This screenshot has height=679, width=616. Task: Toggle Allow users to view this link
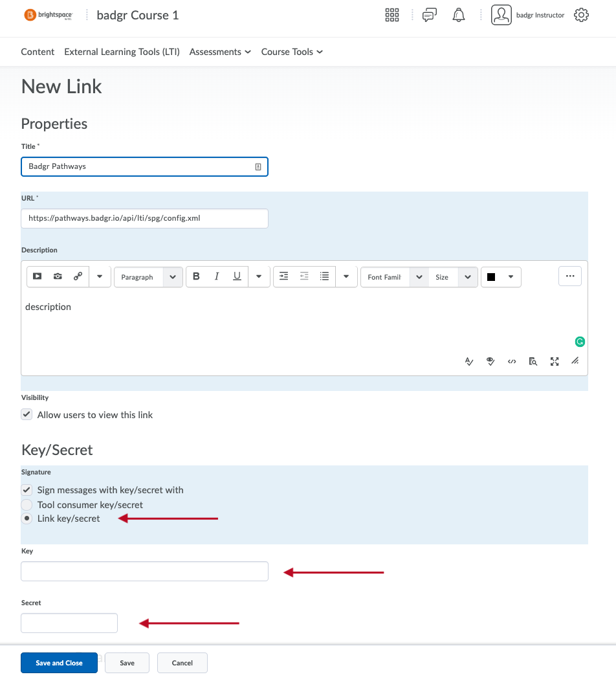point(27,414)
